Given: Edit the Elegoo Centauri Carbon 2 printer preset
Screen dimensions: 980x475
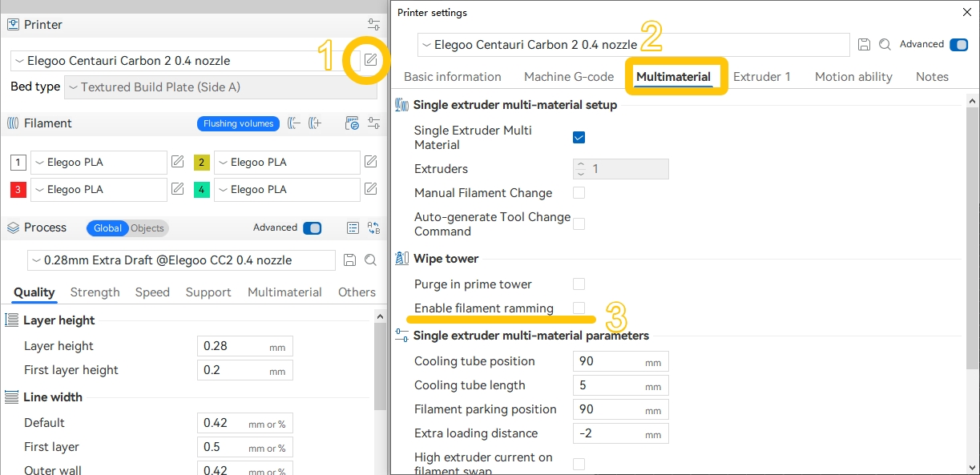Looking at the screenshot, I should point(370,60).
